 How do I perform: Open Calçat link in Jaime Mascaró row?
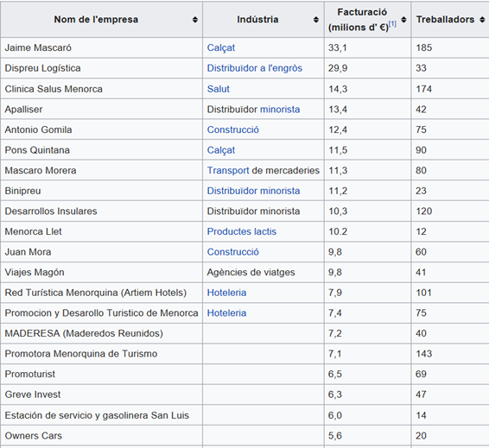(221, 48)
